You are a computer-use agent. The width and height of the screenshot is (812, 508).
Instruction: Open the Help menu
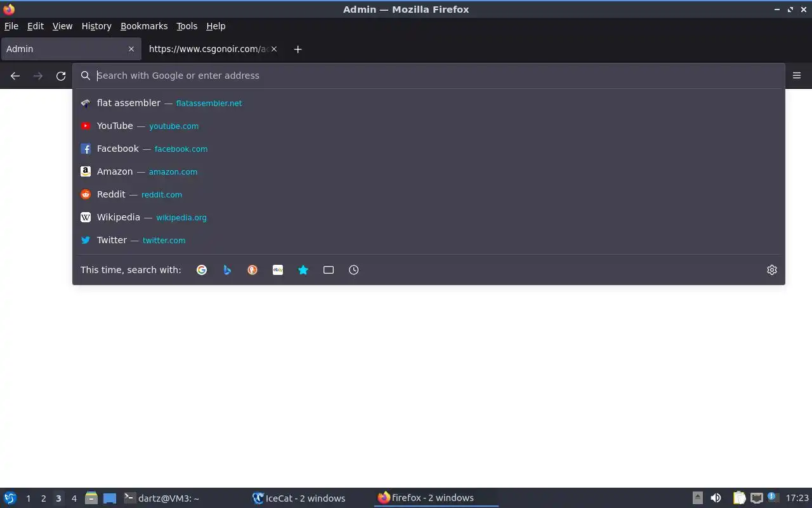[216, 26]
